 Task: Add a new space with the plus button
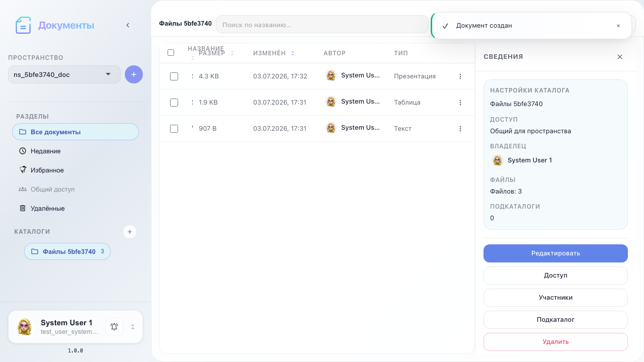[x=134, y=74]
